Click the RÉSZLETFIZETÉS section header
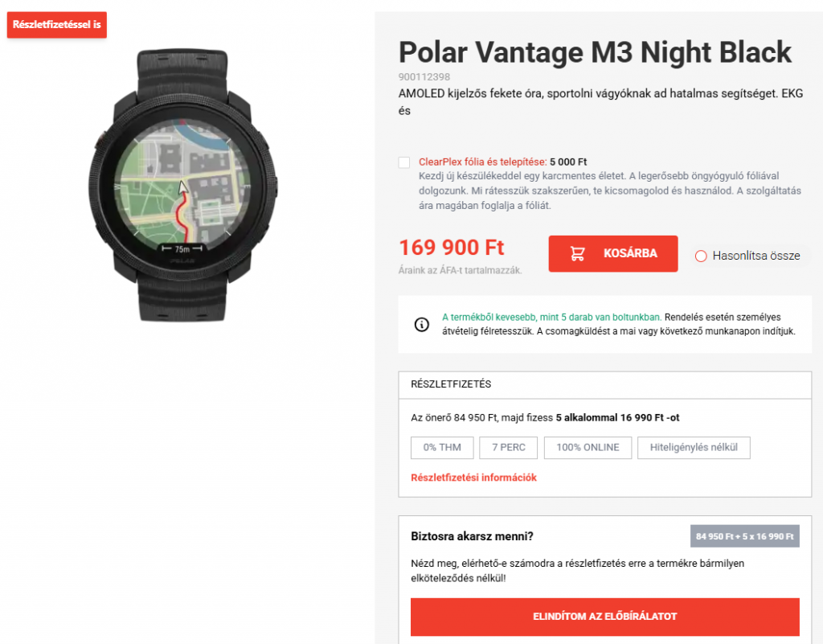Screen dimensions: 823x644 451,384
